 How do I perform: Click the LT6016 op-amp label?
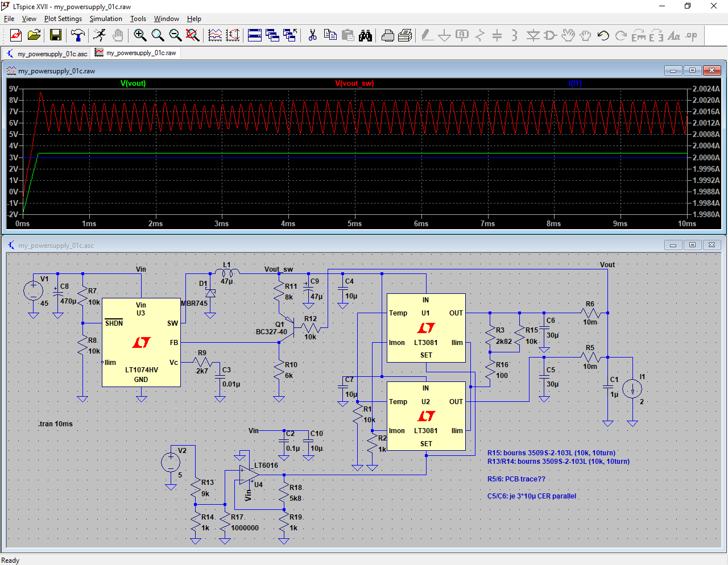coord(266,466)
